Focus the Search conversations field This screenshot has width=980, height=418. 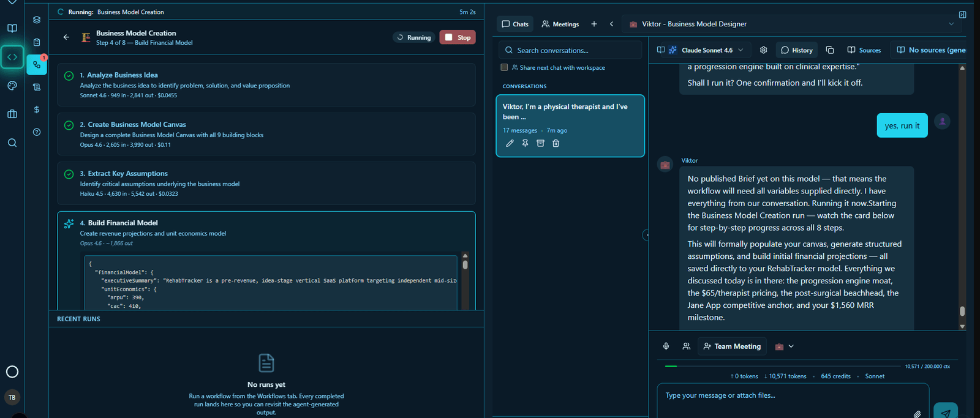(x=570, y=50)
